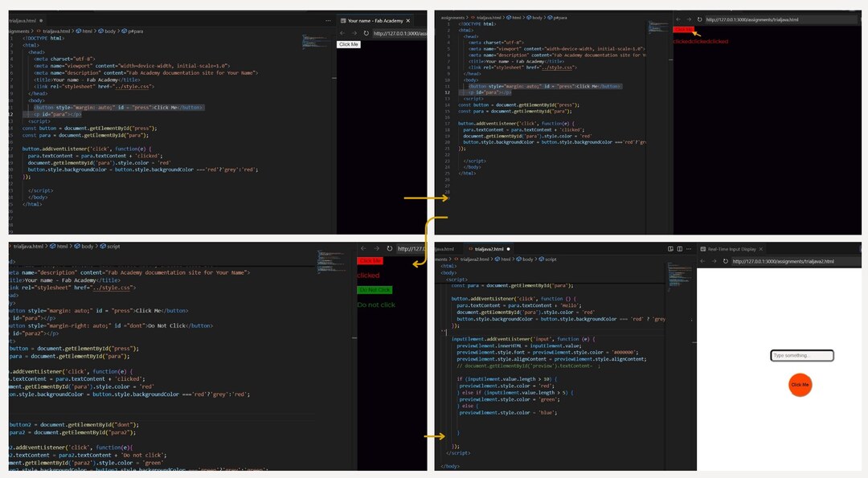This screenshot has width=868, height=478.
Task: Click the 'inputElement.addEventListener' code line
Action: pos(523,339)
